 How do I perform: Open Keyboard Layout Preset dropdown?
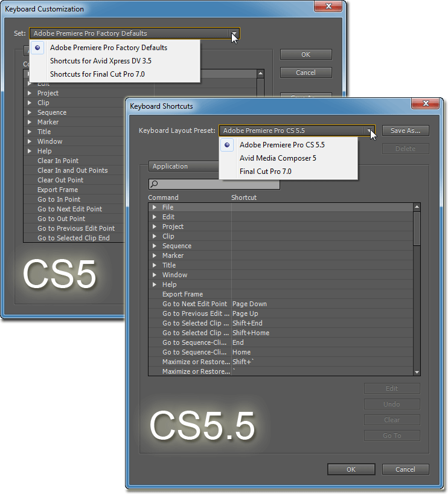(297, 130)
